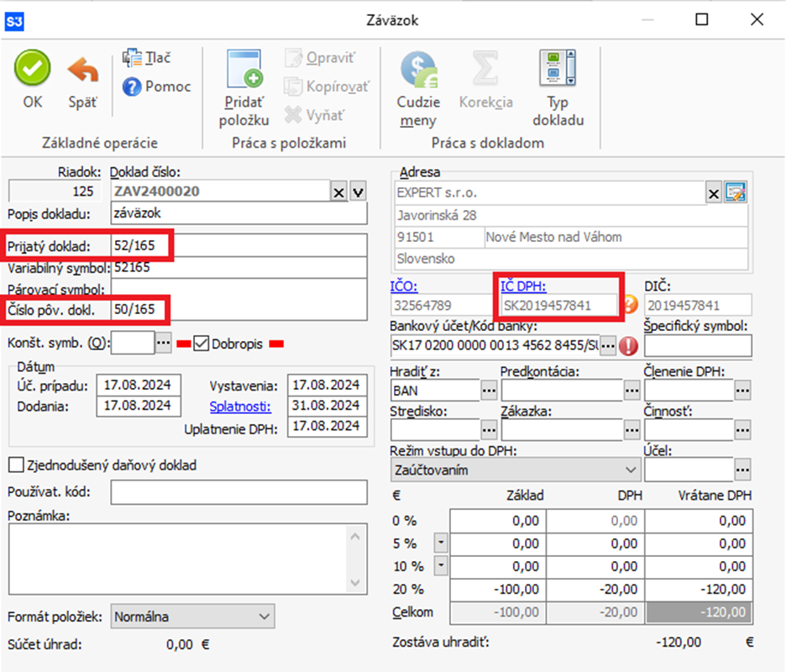Enable Zjednodušený daňový doklad checkbox
This screenshot has height=672, width=786.
tap(16, 465)
